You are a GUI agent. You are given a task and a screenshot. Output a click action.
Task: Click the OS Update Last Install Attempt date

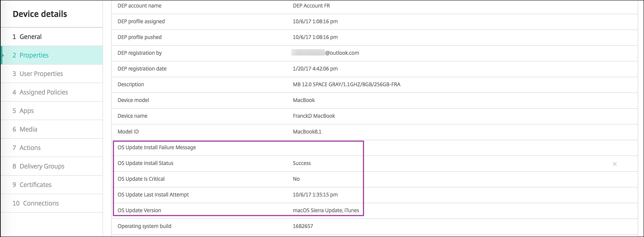315,194
